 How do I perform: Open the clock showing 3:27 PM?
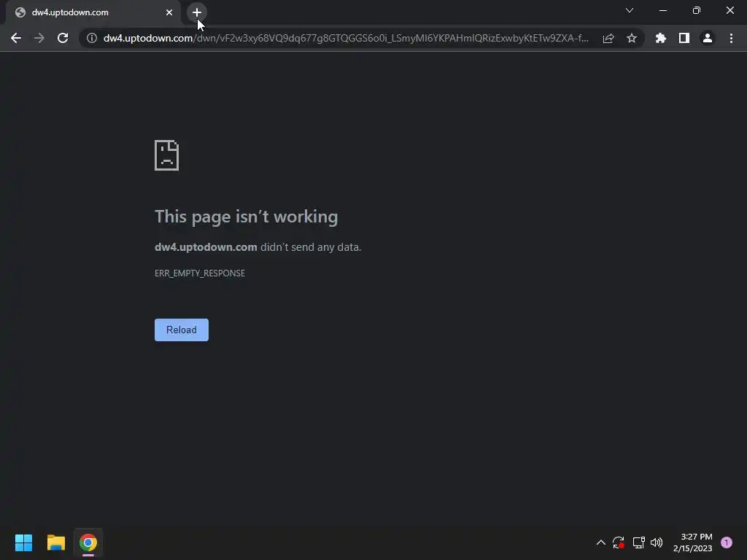pos(693,542)
